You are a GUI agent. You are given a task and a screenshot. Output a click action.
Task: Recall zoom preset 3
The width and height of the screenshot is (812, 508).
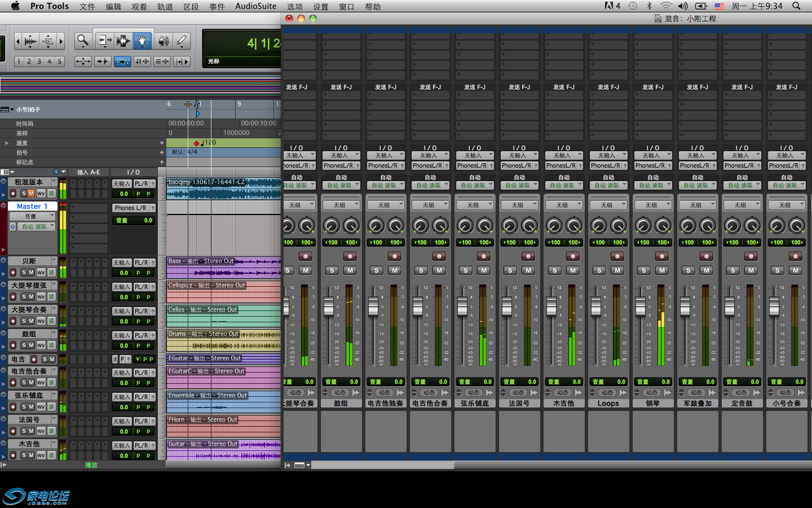click(x=39, y=62)
